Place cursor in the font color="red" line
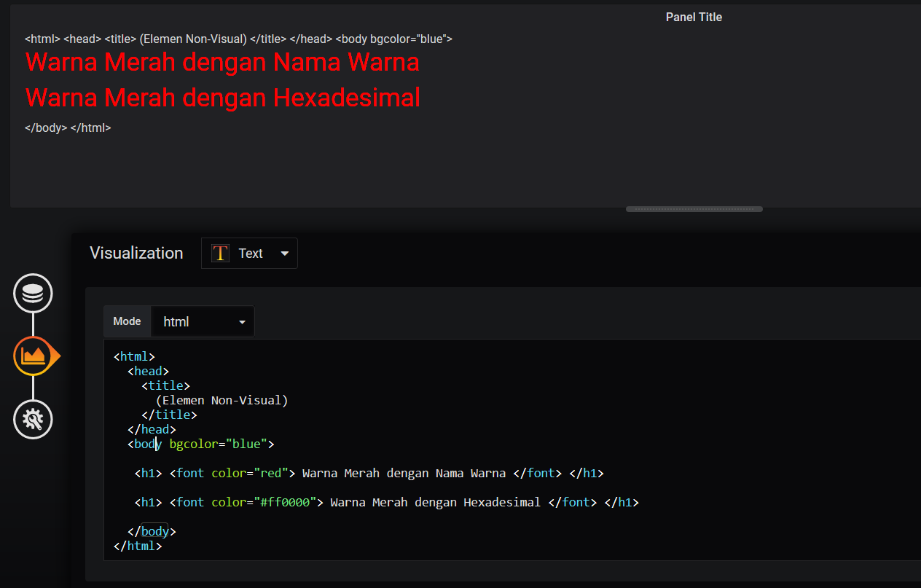This screenshot has width=921, height=588. pyautogui.click(x=369, y=473)
